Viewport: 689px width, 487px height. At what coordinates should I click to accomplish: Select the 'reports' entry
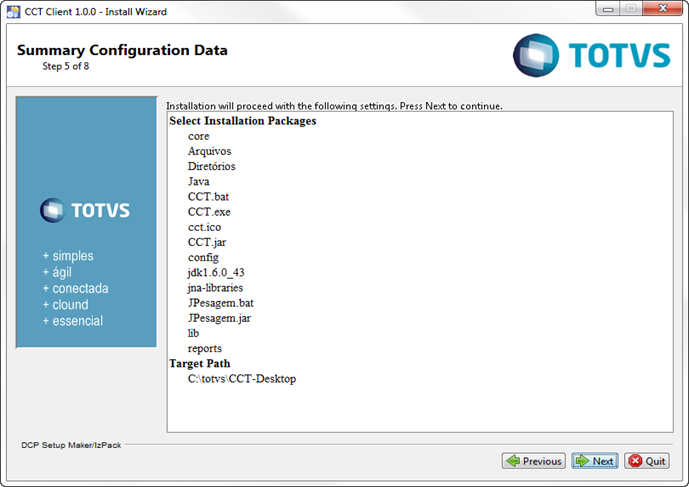pyautogui.click(x=205, y=349)
